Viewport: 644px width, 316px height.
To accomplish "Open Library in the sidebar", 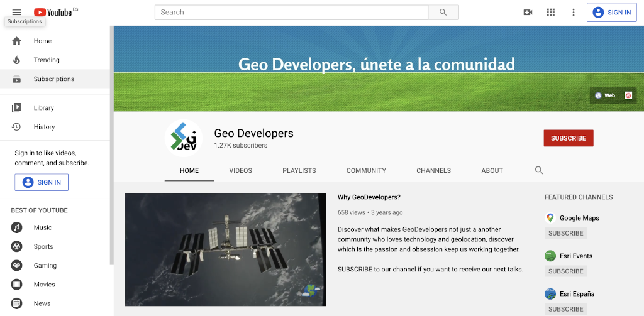I will (55, 108).
